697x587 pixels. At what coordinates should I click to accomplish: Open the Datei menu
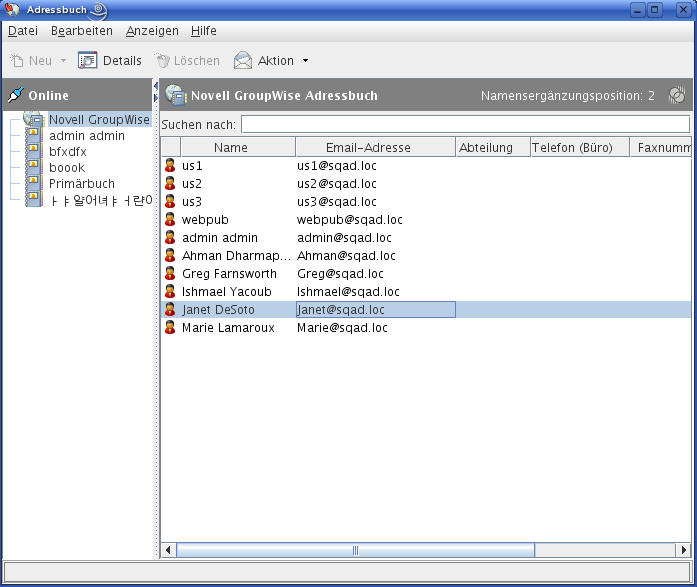23,31
